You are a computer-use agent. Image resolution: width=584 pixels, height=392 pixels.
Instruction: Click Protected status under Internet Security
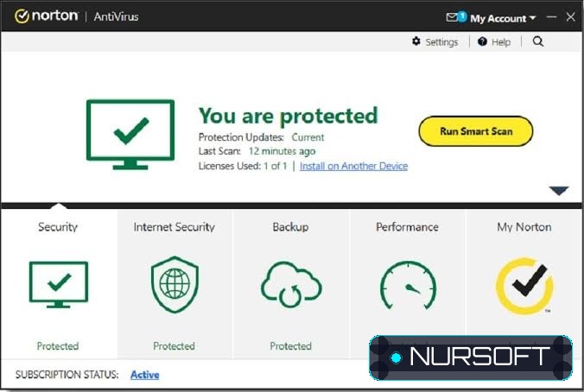point(174,346)
